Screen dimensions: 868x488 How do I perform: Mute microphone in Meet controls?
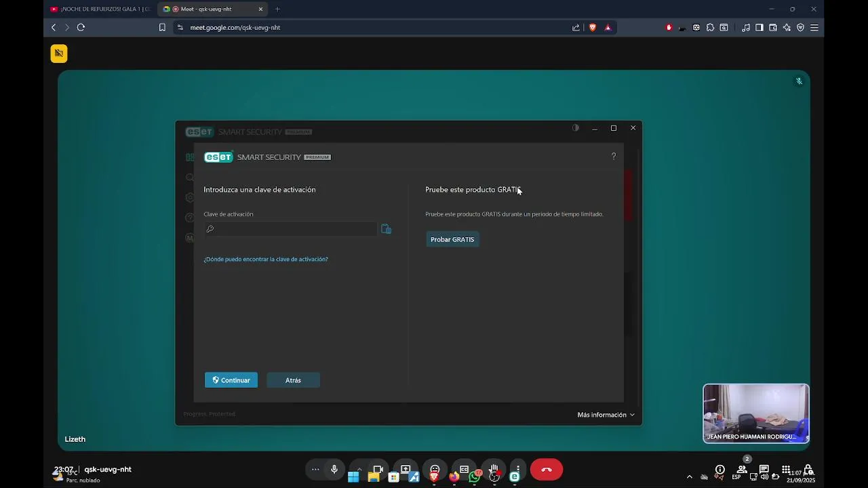pyautogui.click(x=334, y=469)
